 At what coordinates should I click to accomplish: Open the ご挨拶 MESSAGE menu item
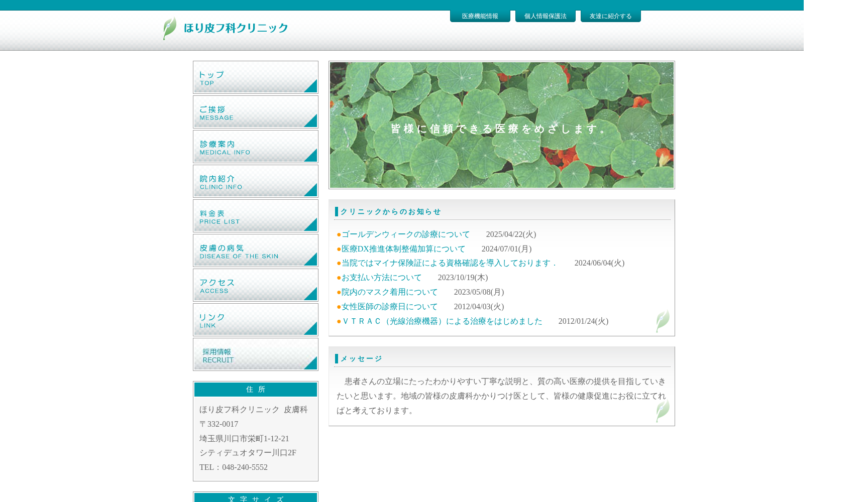[255, 111]
